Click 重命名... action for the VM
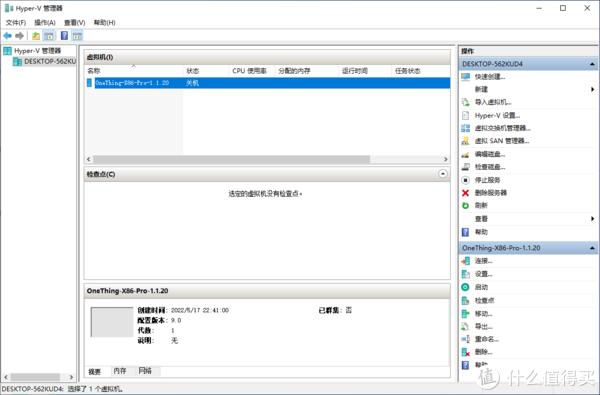 pos(487,339)
